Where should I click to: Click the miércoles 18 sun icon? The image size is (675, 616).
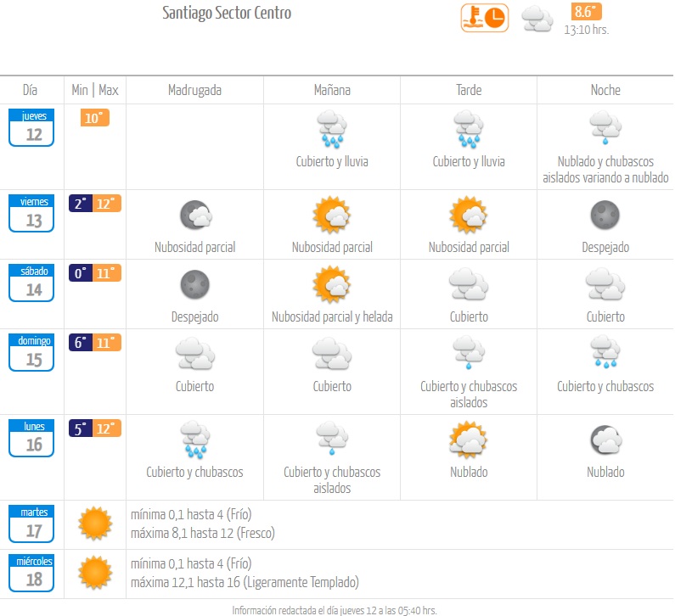pyautogui.click(x=95, y=573)
